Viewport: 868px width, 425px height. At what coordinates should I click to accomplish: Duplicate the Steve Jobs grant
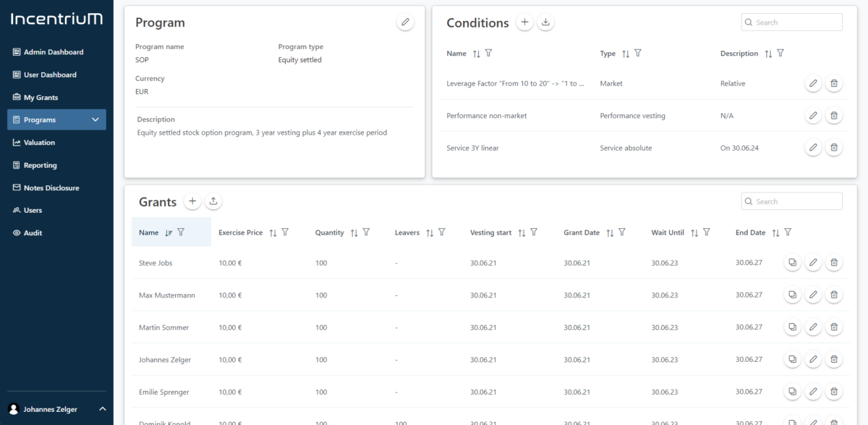[792, 263]
